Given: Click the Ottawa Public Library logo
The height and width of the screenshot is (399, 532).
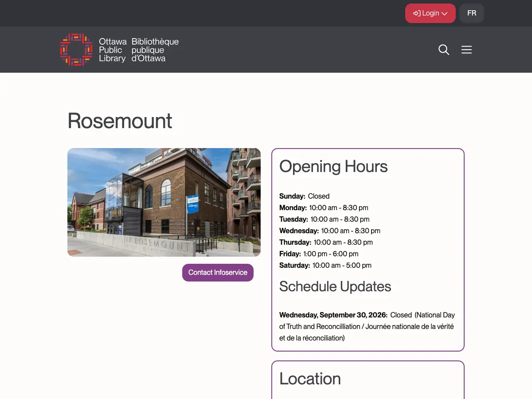Looking at the screenshot, I should [119, 50].
